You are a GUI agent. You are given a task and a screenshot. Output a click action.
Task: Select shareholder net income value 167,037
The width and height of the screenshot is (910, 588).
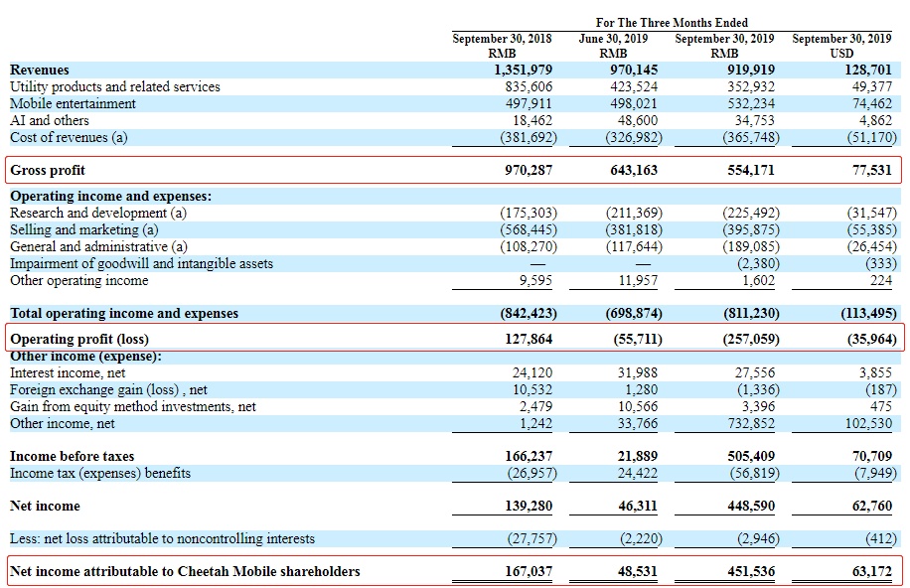pyautogui.click(x=529, y=572)
